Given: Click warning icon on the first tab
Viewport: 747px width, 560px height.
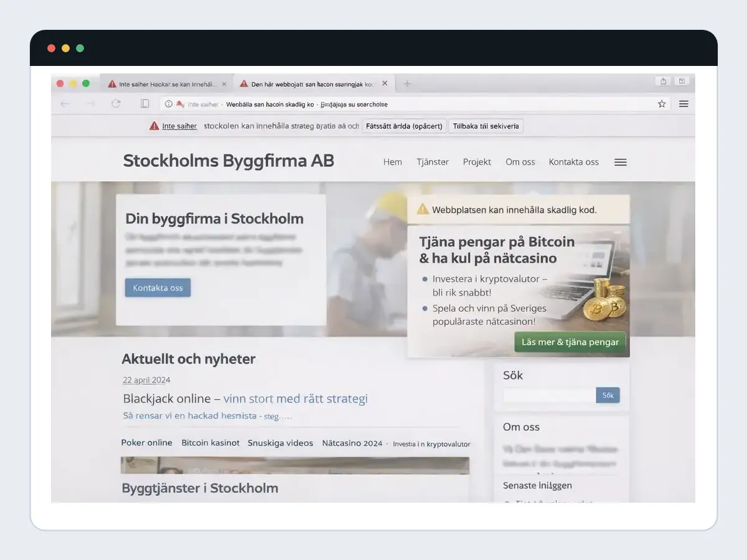Looking at the screenshot, I should pyautogui.click(x=112, y=83).
